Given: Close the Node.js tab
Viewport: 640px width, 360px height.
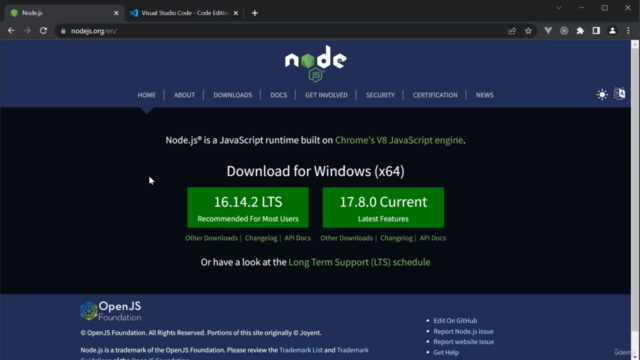Looking at the screenshot, I should click(x=116, y=13).
